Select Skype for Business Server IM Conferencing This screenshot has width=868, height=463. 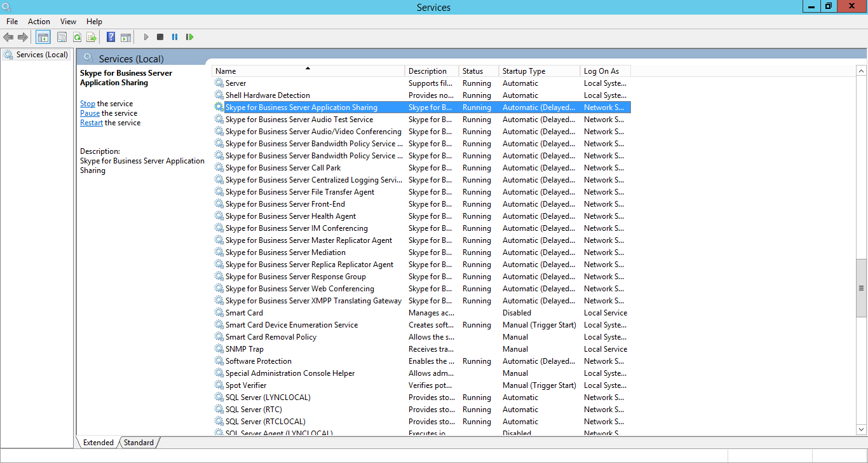point(421,228)
